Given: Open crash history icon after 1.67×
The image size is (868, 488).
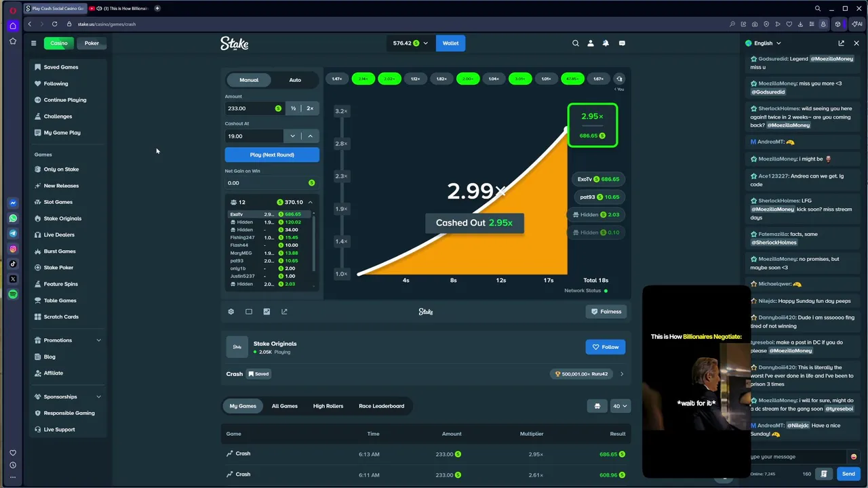Looking at the screenshot, I should pos(619,79).
